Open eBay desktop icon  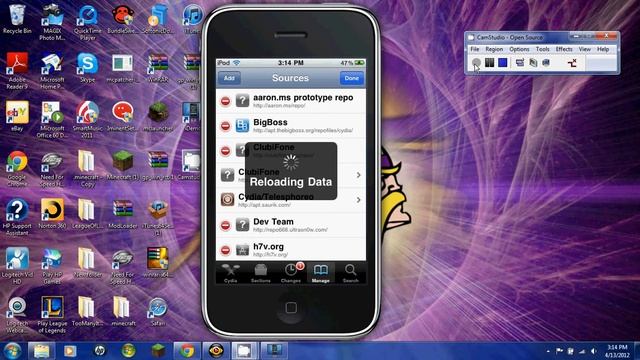tap(17, 116)
